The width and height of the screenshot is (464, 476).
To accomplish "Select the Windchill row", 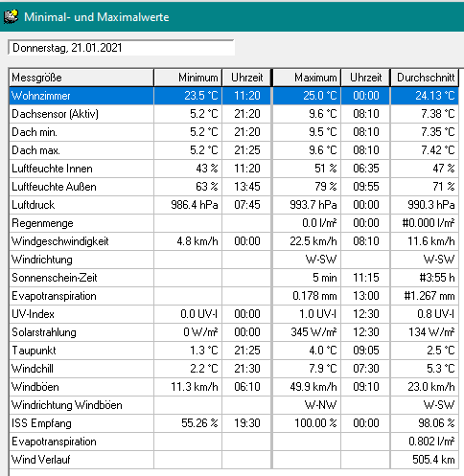I will 234,369.
